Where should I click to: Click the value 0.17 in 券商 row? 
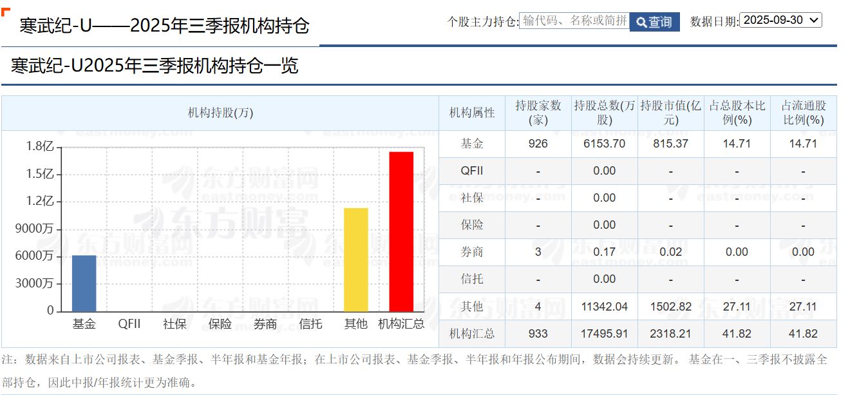click(605, 252)
